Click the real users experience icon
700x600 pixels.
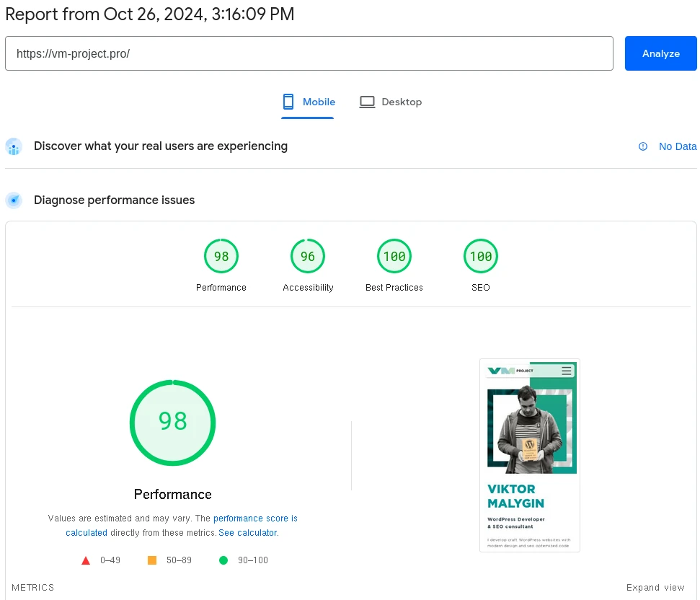tap(14, 146)
